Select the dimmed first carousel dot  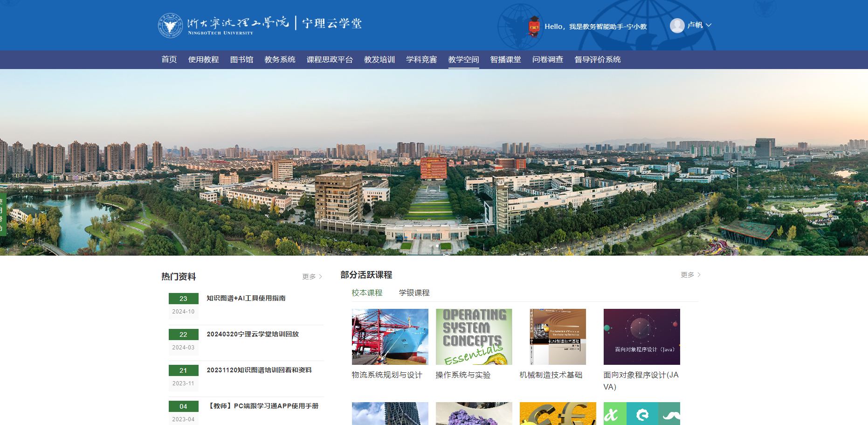pos(430,245)
